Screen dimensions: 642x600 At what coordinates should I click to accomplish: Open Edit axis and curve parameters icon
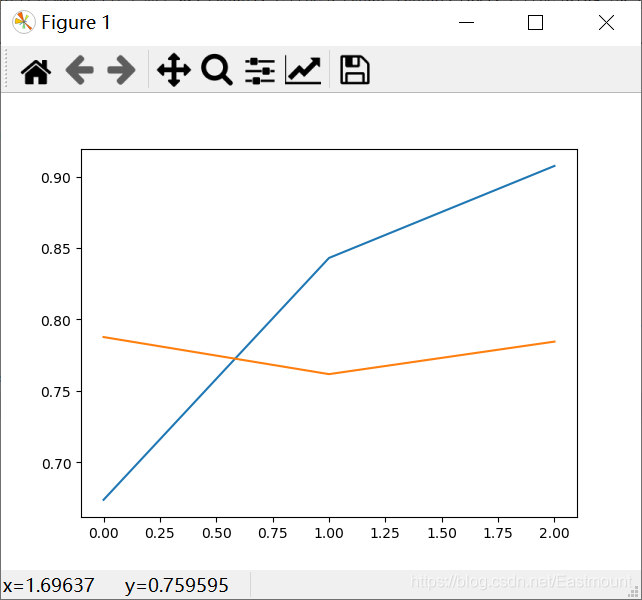303,70
